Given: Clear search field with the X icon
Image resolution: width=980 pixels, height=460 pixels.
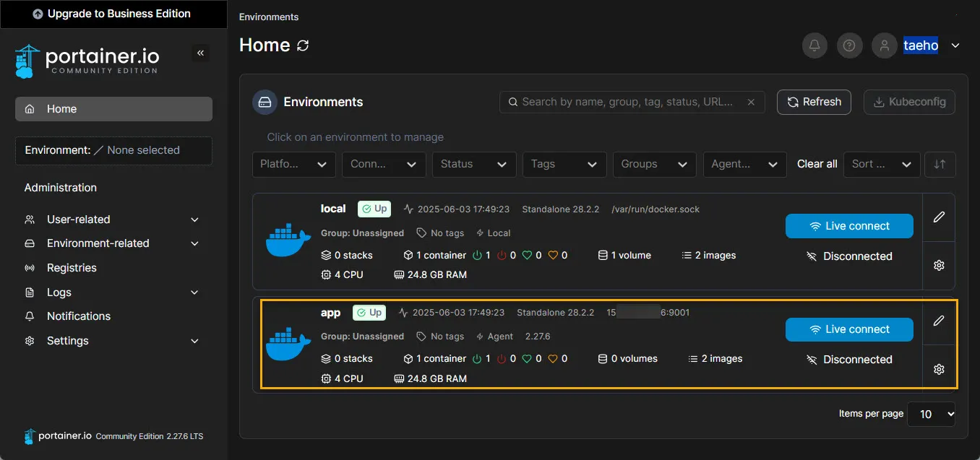Looking at the screenshot, I should click(x=751, y=102).
